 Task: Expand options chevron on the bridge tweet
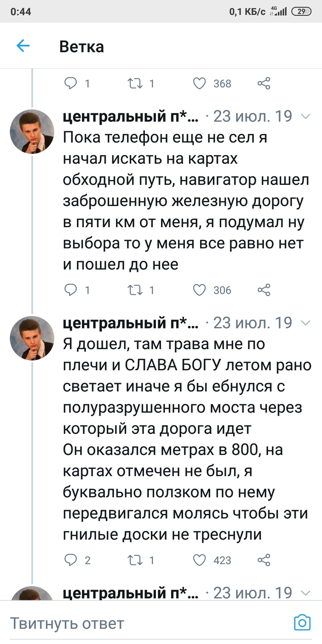305,324
